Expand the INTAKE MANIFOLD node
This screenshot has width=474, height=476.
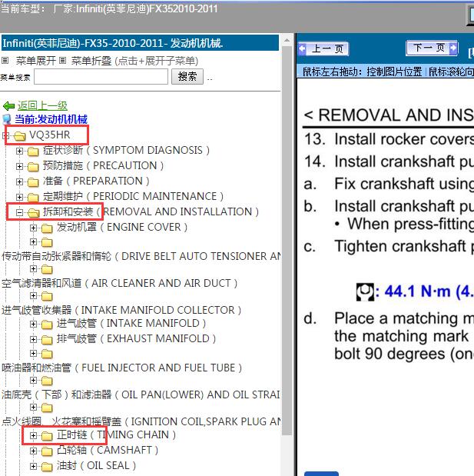(33, 325)
